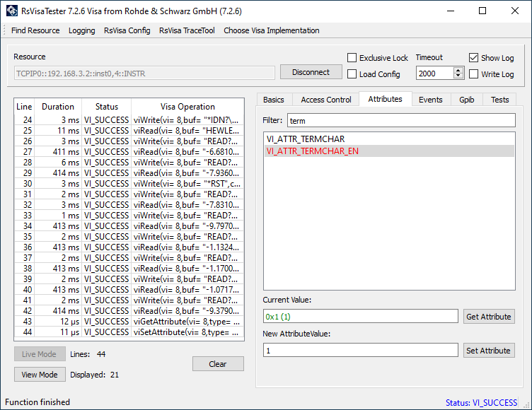
Task: Select VI_ATTR_TERMCHAR in the attribute list
Action: (389, 139)
